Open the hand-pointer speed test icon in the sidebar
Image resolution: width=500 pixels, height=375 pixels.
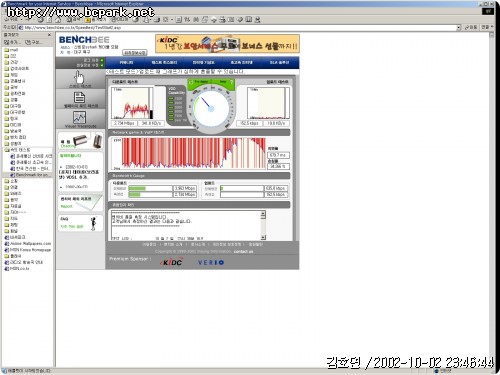(x=79, y=78)
